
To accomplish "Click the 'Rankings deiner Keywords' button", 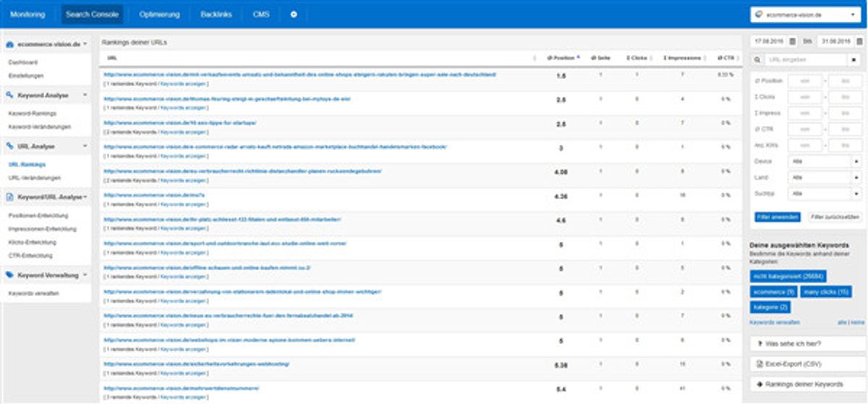I will tap(807, 384).
